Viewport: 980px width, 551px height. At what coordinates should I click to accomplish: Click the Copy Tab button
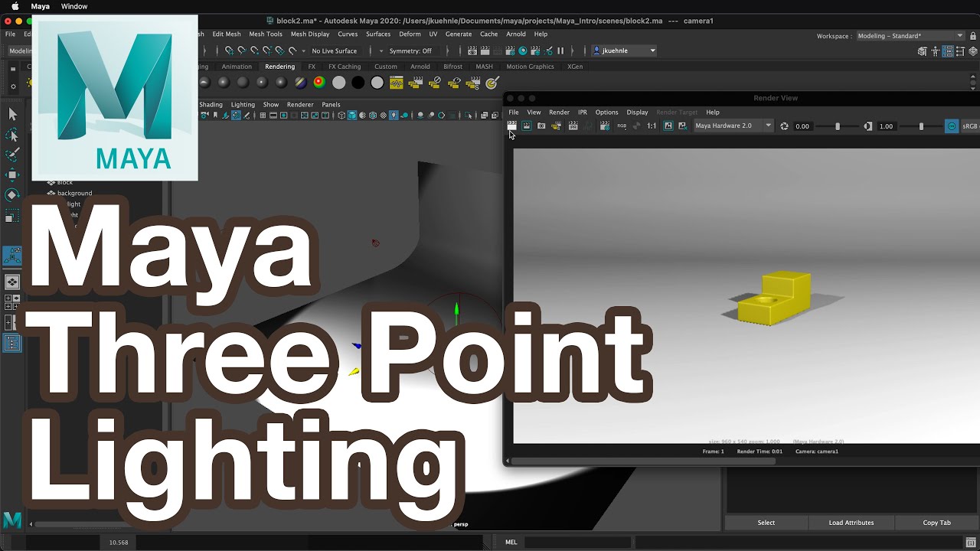[x=936, y=523]
